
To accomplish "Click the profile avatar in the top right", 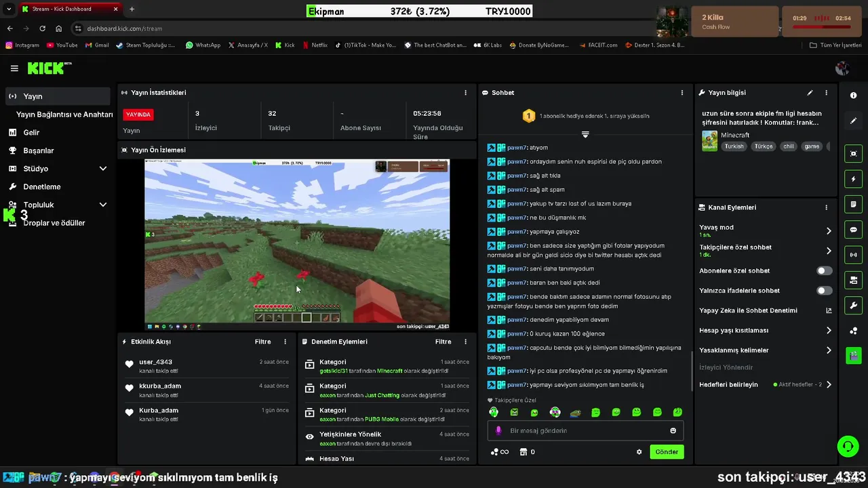I will click(x=843, y=68).
